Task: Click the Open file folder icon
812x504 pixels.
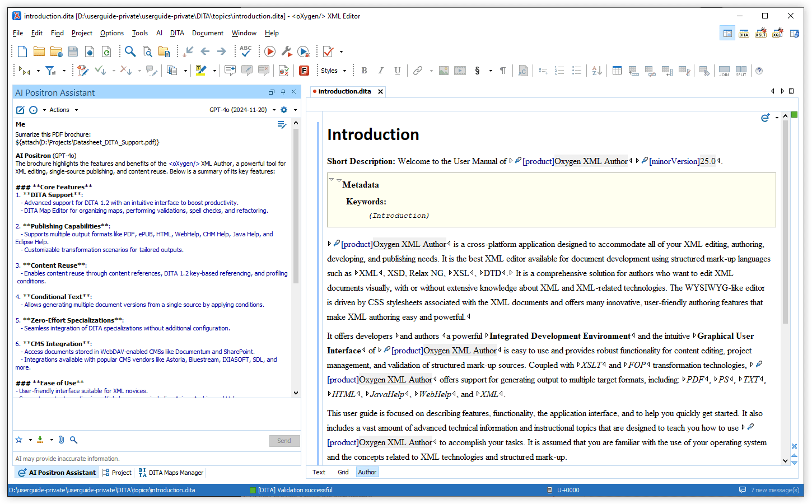Action: point(39,52)
